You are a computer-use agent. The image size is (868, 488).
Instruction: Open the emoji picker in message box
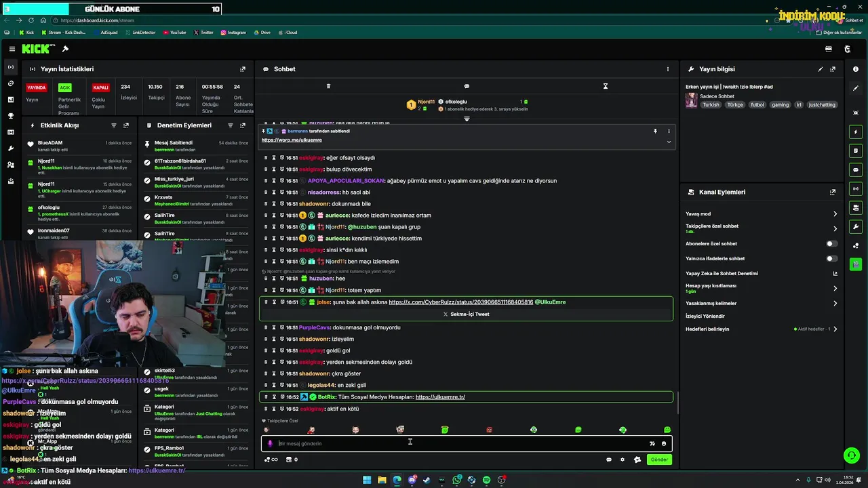664,443
